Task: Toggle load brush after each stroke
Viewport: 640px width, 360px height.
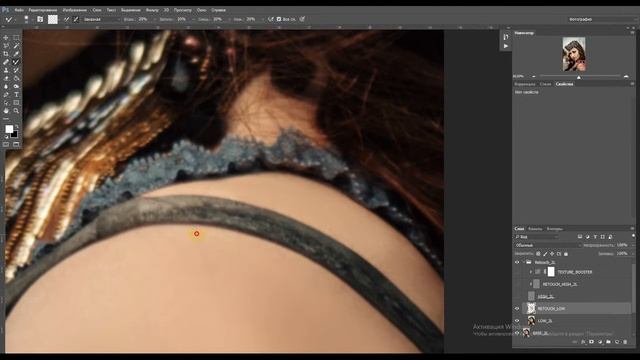Action: [67, 19]
